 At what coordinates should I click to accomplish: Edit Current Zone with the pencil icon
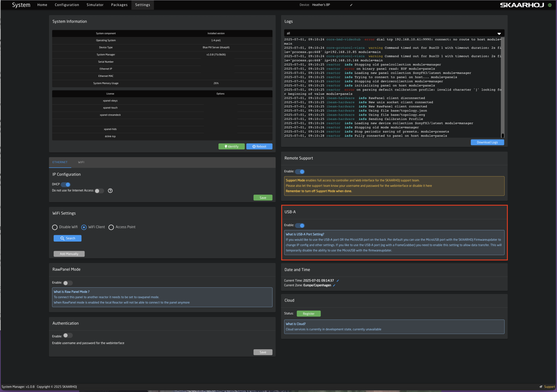(x=334, y=285)
